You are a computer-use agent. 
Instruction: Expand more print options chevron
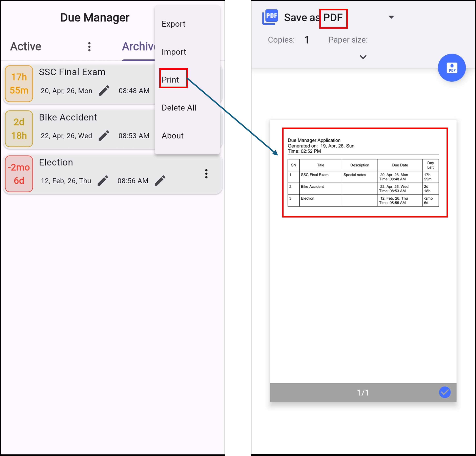click(x=363, y=57)
